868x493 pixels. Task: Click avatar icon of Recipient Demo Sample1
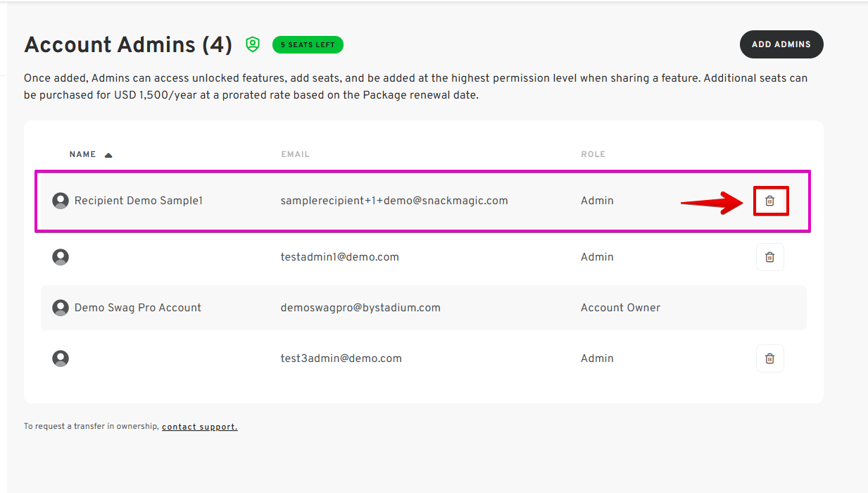[x=61, y=201]
